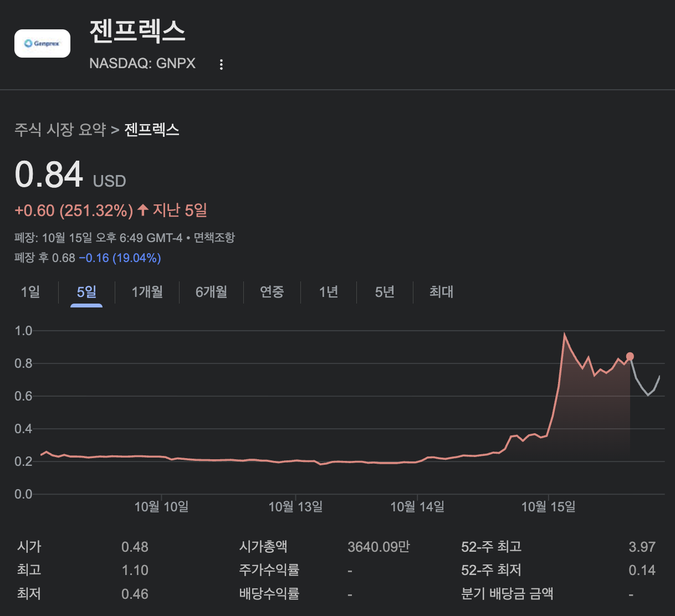675x616 pixels.
Task: Click the 10월 14일 axis label
Action: coord(417,506)
